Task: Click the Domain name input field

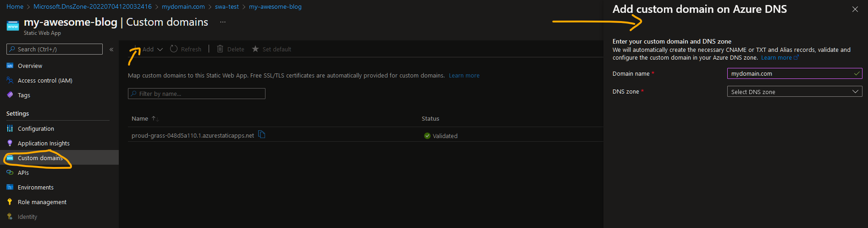Action: [791, 74]
